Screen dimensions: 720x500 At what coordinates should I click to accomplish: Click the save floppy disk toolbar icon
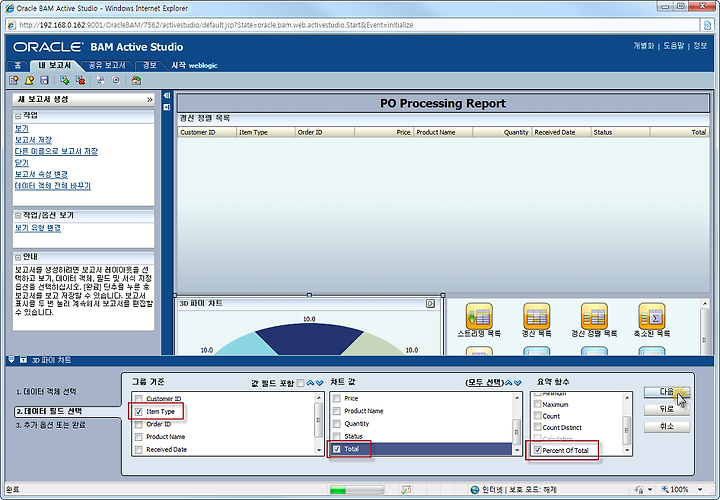[x=45, y=80]
